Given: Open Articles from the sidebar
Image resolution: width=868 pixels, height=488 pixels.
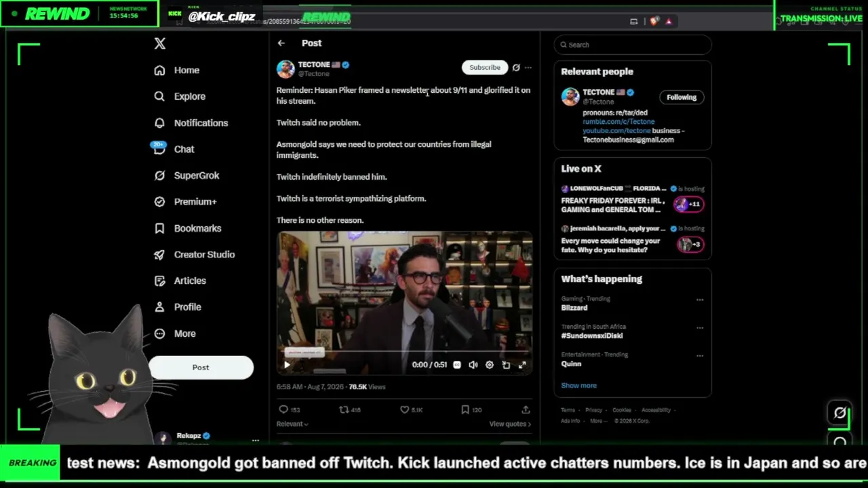Looking at the screenshot, I should tap(180, 281).
